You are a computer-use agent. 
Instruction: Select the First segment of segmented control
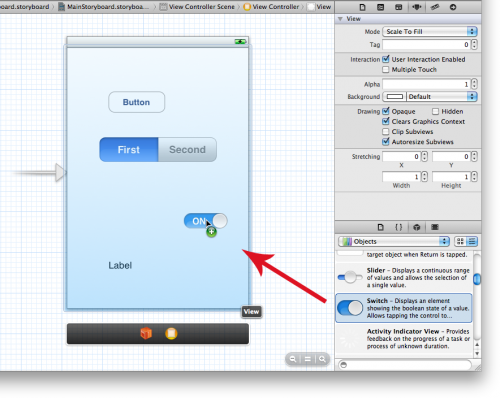point(129,150)
